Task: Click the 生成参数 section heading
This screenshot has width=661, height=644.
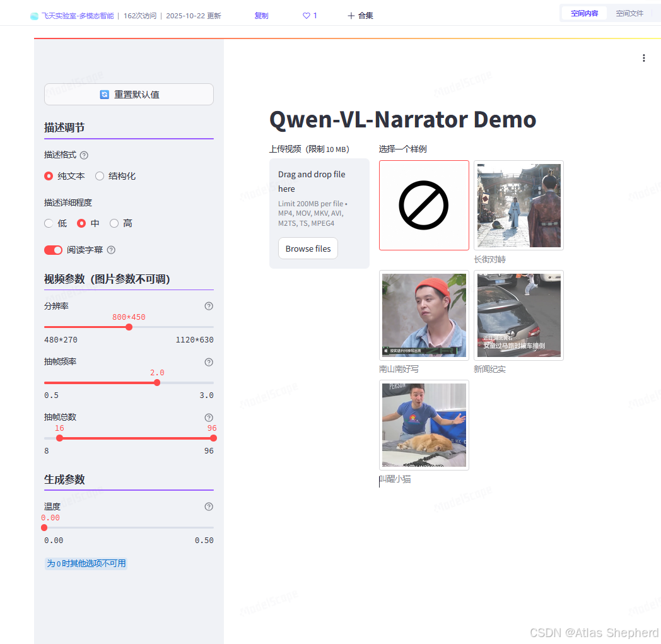Action: coord(64,479)
